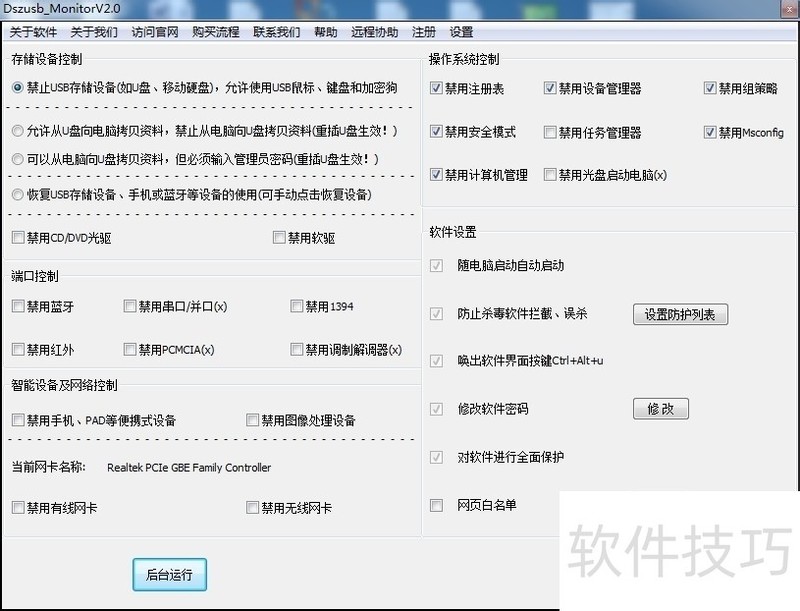Check 网页白名单 checkbox
This screenshot has width=800, height=611.
click(436, 505)
